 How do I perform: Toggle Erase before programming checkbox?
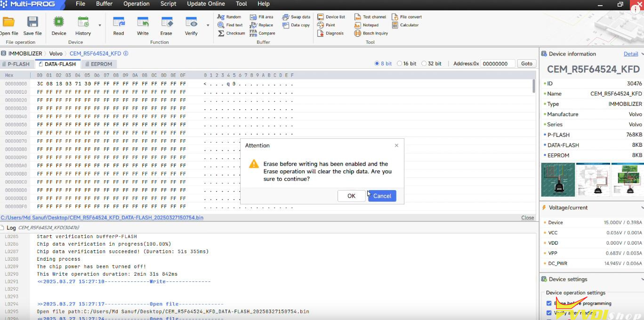tap(549, 304)
